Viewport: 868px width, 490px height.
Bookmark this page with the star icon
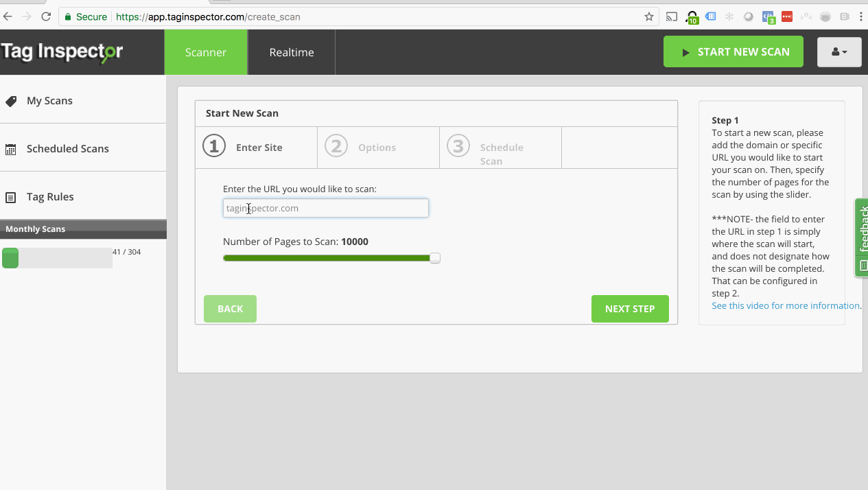649,16
